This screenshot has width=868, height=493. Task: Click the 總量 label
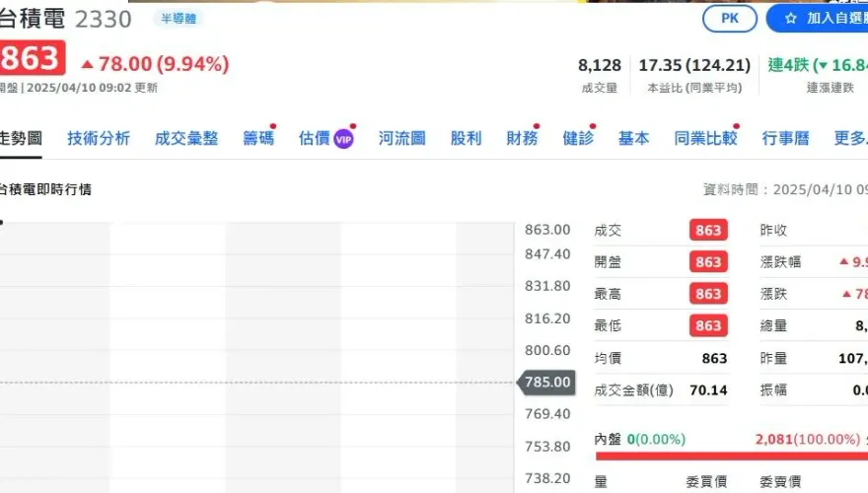pyautogui.click(x=773, y=326)
